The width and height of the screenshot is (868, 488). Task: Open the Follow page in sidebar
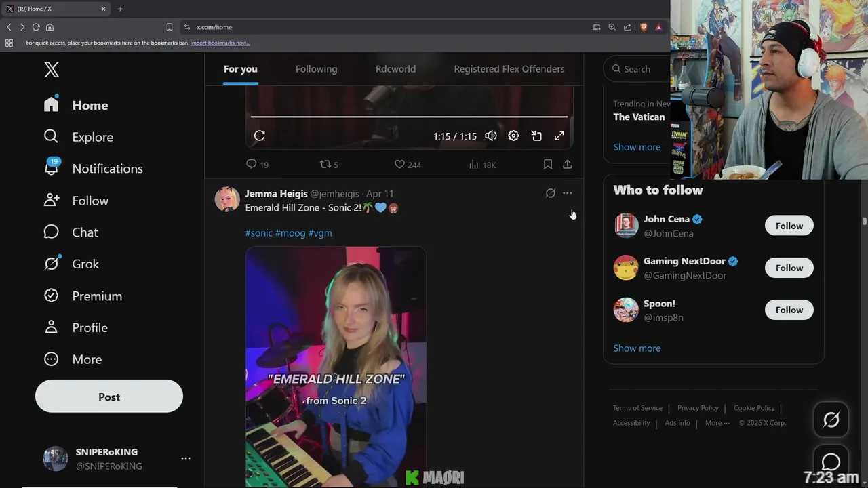(76, 201)
